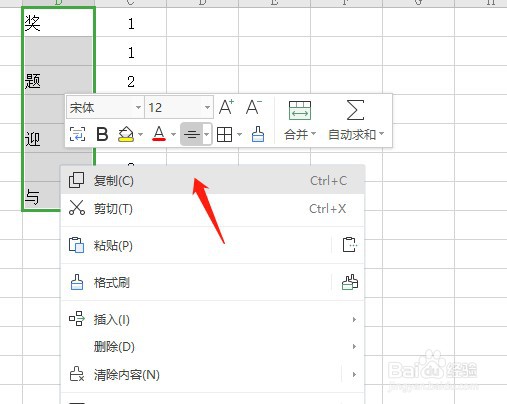Toggle bold with the B icon

click(102, 134)
